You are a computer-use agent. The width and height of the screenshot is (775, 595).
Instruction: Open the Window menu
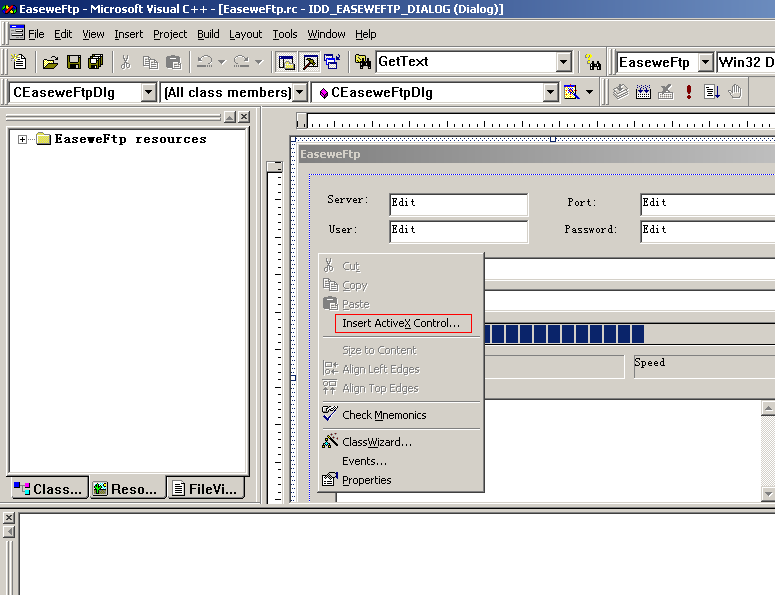[326, 34]
